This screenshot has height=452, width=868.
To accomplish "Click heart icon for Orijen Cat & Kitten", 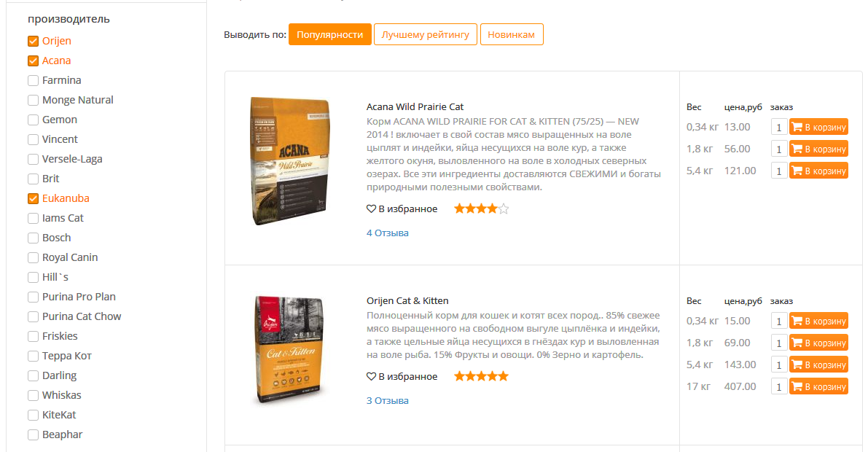I will 371,377.
